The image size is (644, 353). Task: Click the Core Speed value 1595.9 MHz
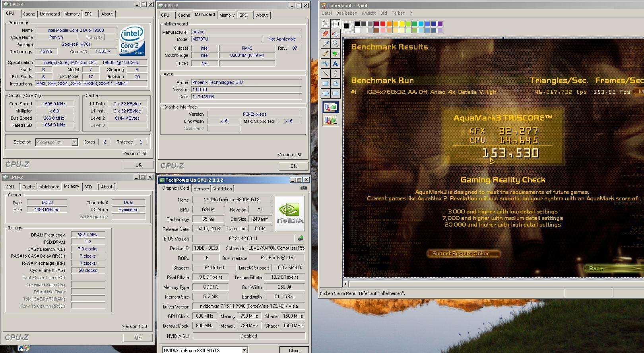click(x=54, y=104)
